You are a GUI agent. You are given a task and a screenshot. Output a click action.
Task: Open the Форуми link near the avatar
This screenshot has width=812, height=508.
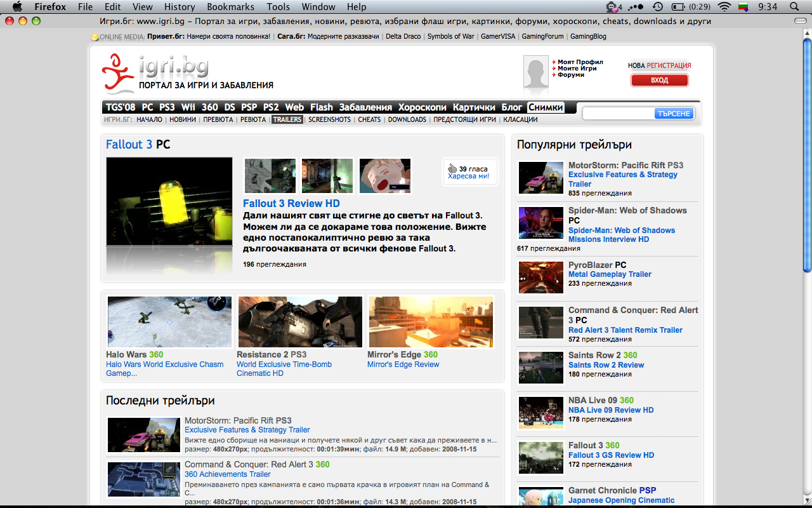[571, 75]
